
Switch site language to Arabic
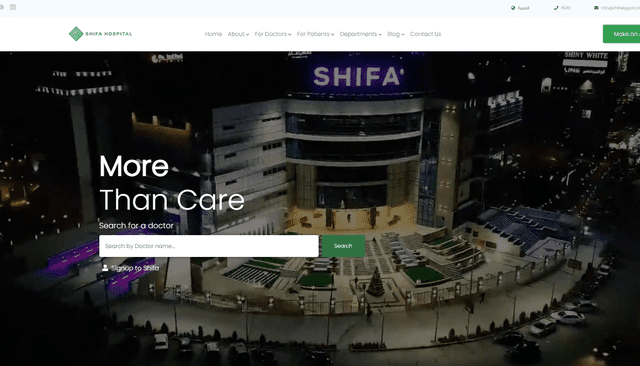point(523,8)
